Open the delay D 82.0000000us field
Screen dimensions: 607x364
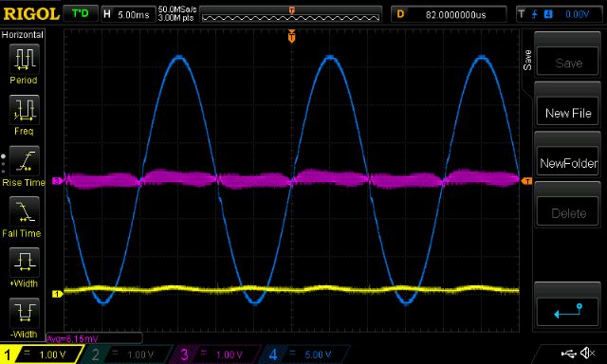click(449, 15)
